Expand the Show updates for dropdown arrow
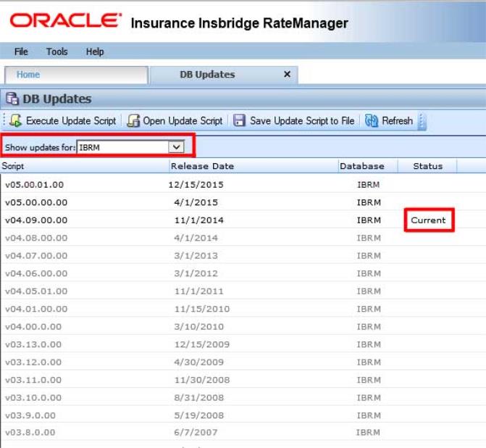This screenshot has height=448, width=486. [176, 146]
